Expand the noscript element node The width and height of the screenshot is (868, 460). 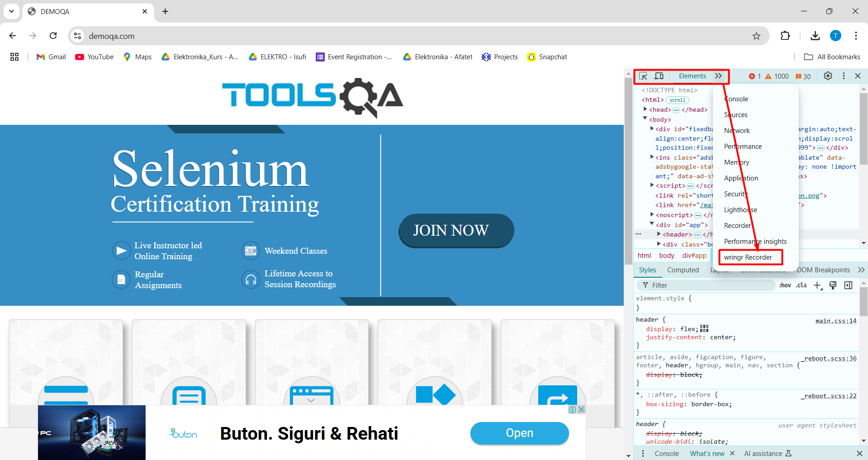tap(652, 215)
